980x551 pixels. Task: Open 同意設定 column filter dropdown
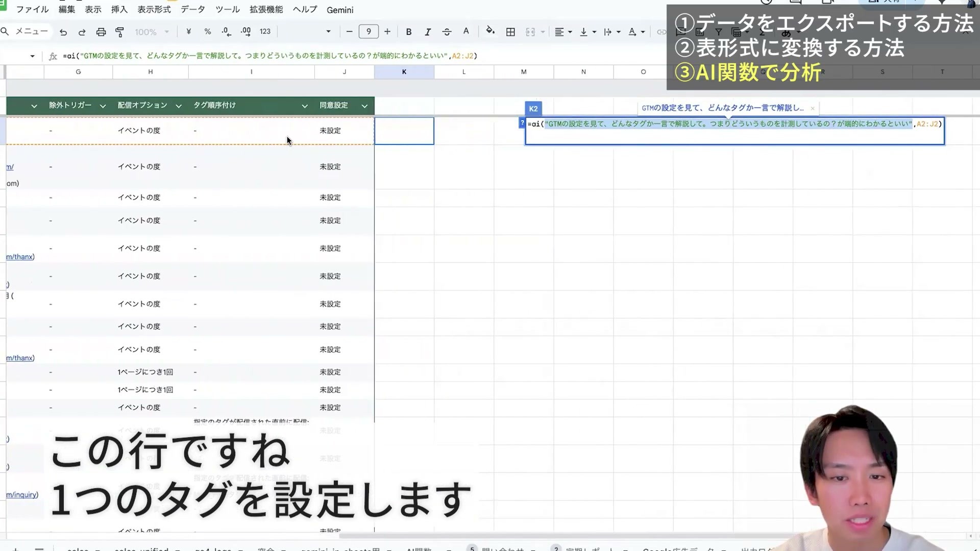pos(364,106)
